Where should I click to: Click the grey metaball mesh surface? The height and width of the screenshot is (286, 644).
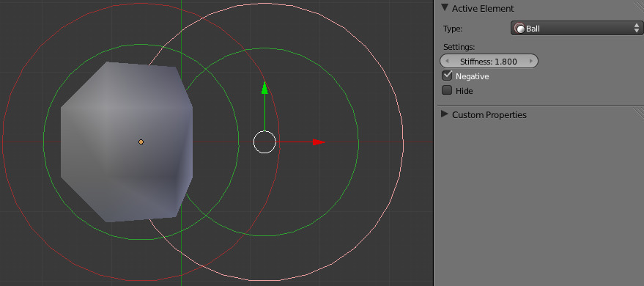(127, 142)
